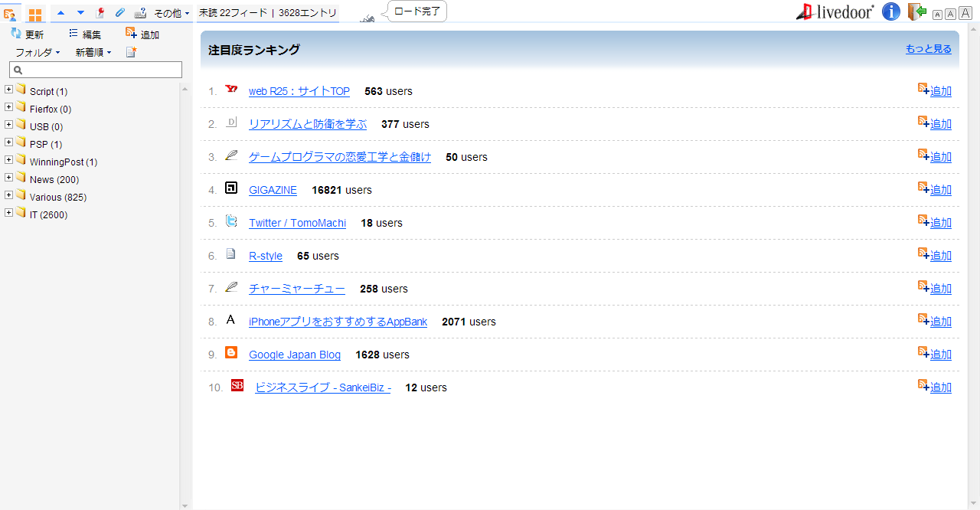This screenshot has width=980, height=510.
Task: Expand the PSP folder
Action: [9, 142]
